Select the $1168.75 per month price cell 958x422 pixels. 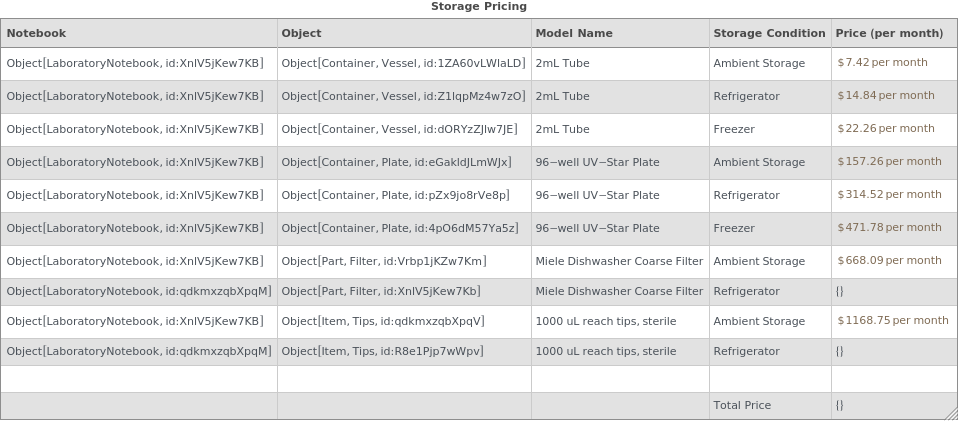(892, 320)
